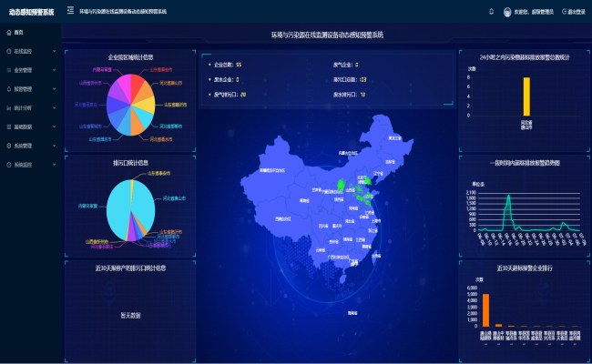
Task: Expand the 业务管理 menu arrow
Action: point(55,70)
